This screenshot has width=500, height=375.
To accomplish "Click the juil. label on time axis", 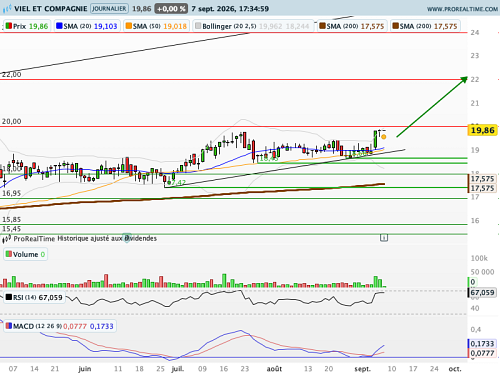I will (177, 369).
